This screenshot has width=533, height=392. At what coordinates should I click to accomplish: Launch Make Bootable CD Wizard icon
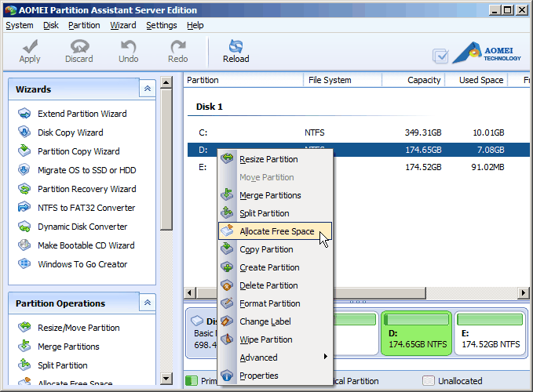pyautogui.click(x=24, y=245)
